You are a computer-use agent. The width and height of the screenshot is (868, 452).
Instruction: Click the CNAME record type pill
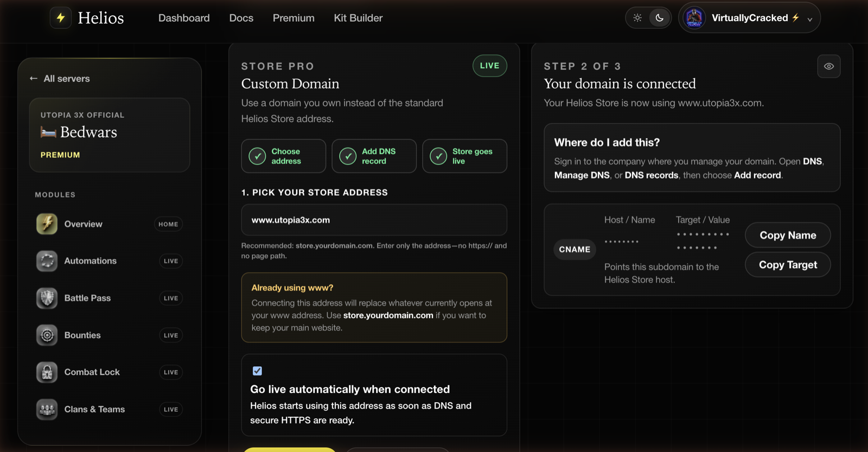point(575,250)
